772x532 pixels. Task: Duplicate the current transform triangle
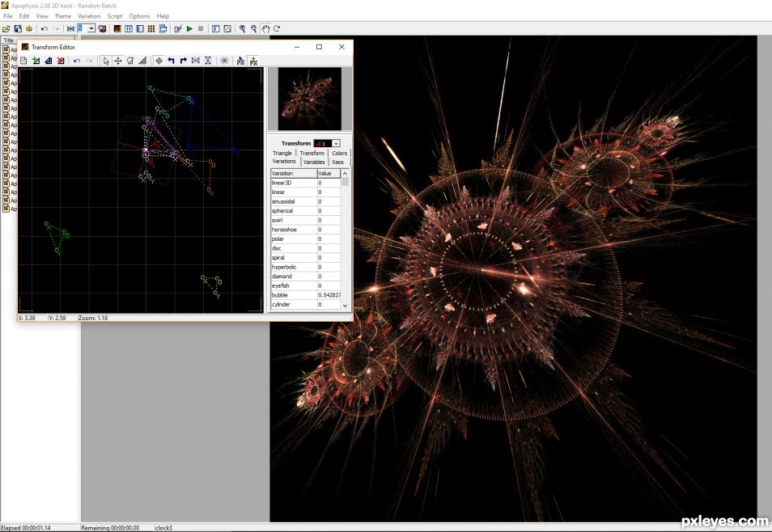click(x=49, y=61)
